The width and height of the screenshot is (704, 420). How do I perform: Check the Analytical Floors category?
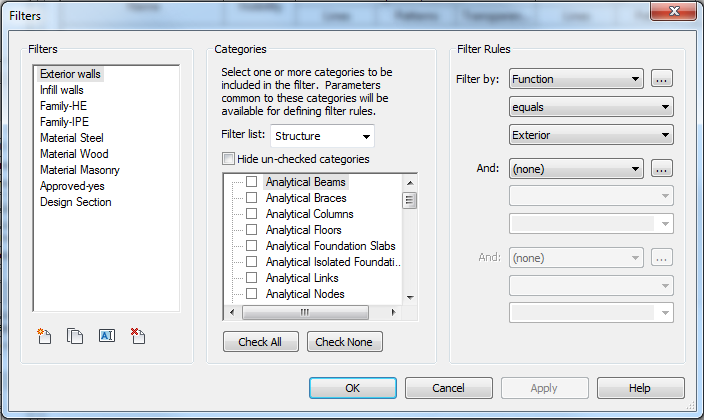point(251,230)
